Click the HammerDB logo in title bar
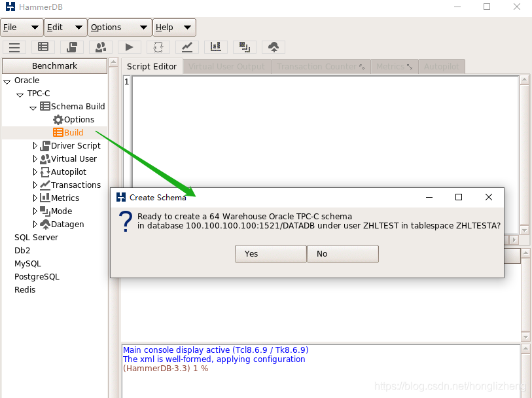This screenshot has width=532, height=398. coord(10,7)
